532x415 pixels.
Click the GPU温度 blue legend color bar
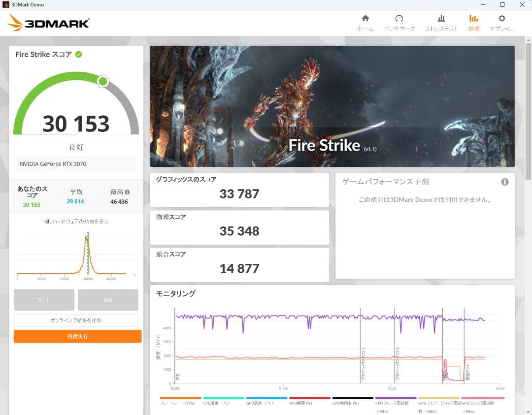pyautogui.click(x=266, y=398)
